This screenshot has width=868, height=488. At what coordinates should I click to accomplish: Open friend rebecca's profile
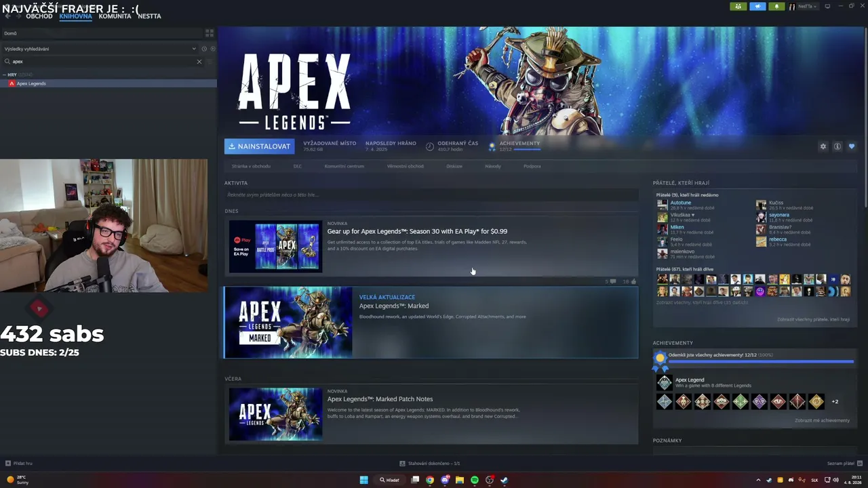(778, 239)
